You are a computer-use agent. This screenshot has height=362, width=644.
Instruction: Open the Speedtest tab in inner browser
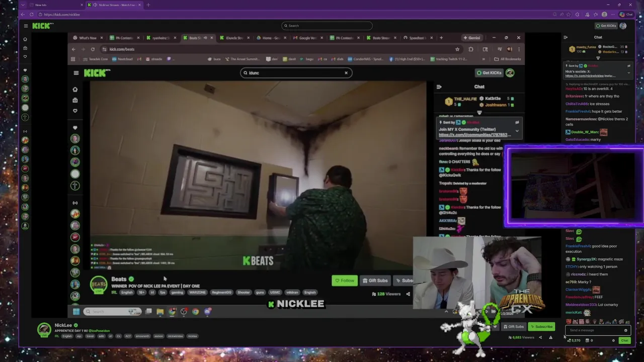point(417,38)
